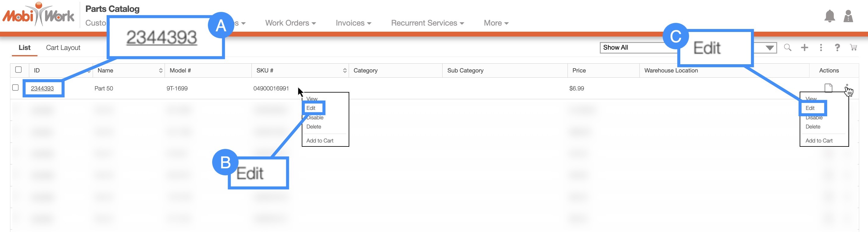Open the shopping cart icon in toolbar

click(x=853, y=47)
